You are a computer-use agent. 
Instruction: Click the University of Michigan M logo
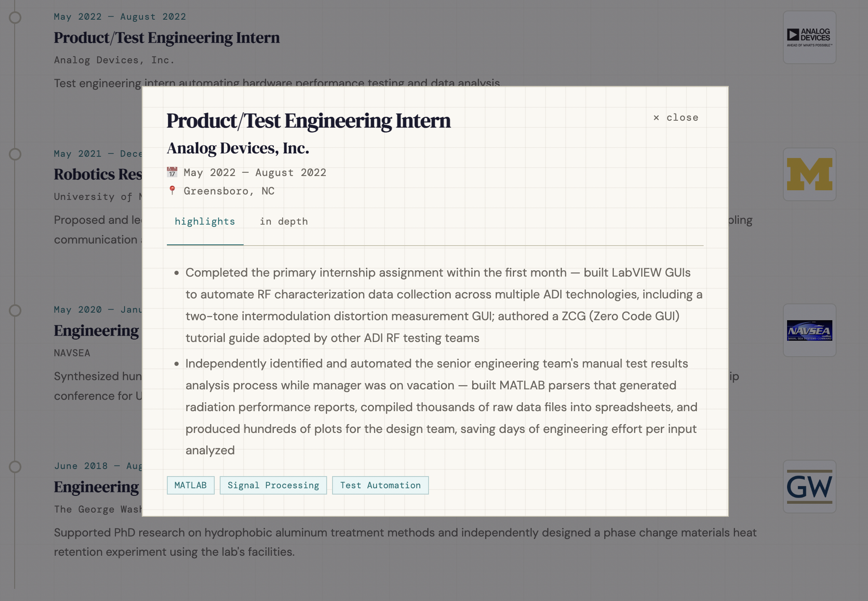point(809,174)
